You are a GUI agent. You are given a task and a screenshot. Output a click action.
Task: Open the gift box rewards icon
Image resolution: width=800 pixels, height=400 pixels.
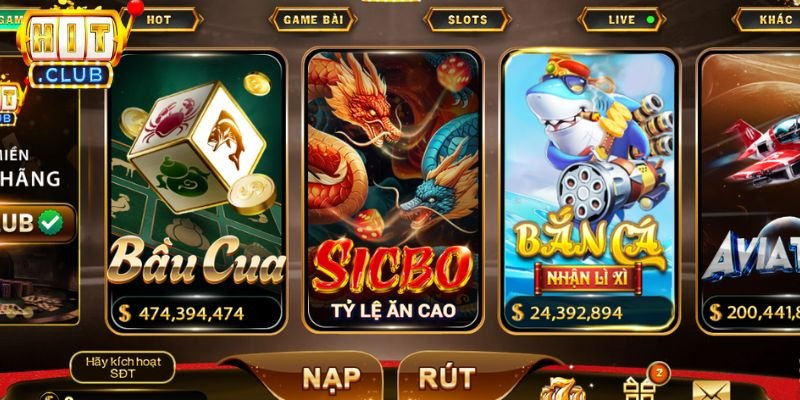tap(639, 389)
